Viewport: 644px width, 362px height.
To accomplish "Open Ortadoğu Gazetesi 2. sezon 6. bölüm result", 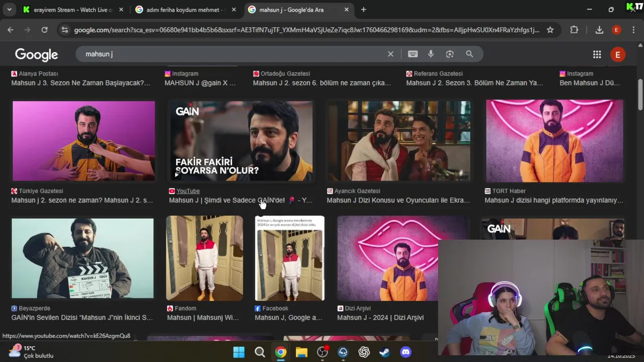I will (x=322, y=83).
